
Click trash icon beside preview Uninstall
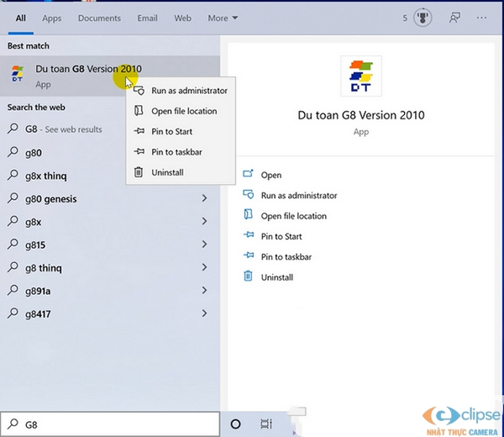(x=248, y=276)
